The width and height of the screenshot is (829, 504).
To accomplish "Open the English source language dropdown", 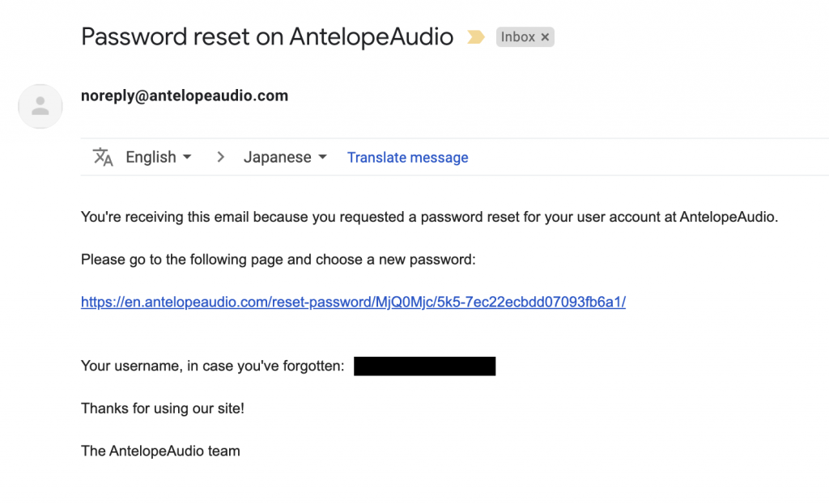I will [x=158, y=157].
